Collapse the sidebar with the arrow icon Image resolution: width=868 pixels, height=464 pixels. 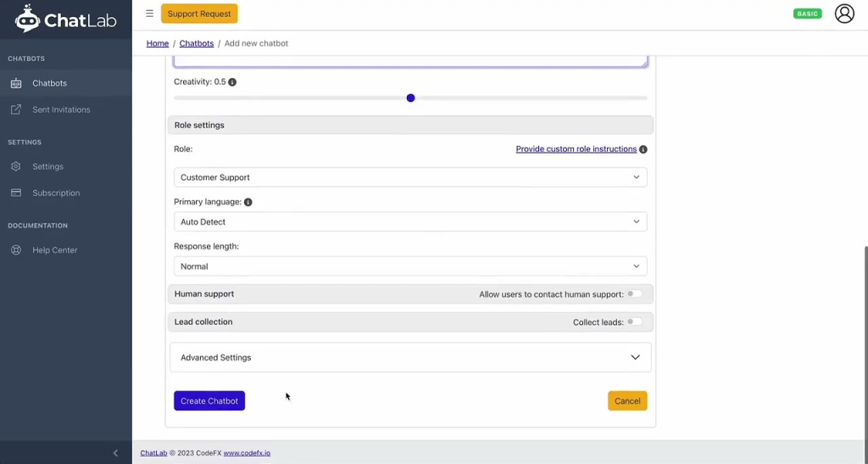pos(115,453)
